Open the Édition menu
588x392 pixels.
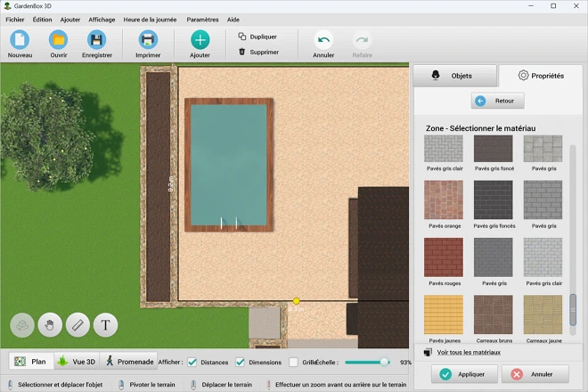[x=42, y=20]
